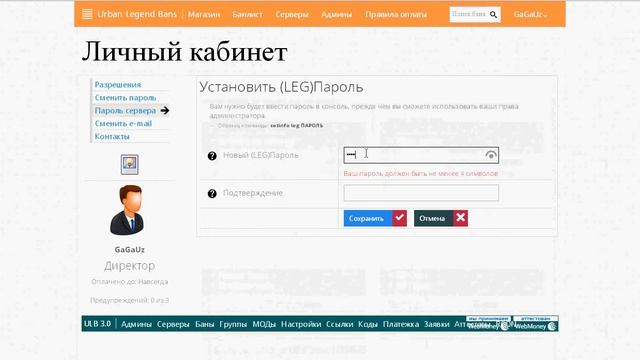This screenshot has height=360, width=640.
Task: Click the Оплачено до: Навсегда text
Action: point(129,282)
